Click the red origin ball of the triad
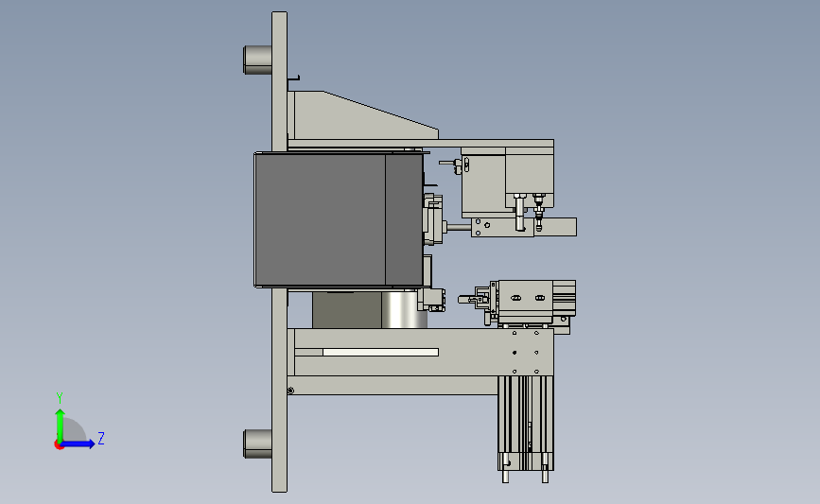 point(59,445)
